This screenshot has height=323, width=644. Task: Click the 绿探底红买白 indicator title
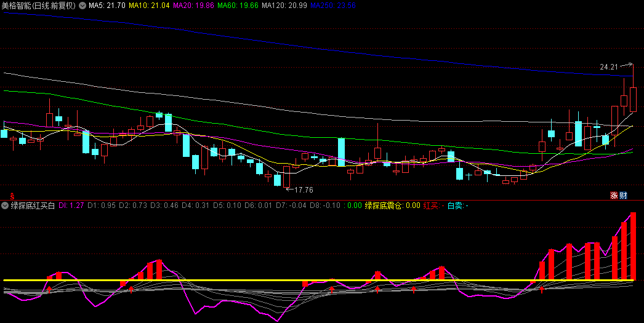(33, 205)
